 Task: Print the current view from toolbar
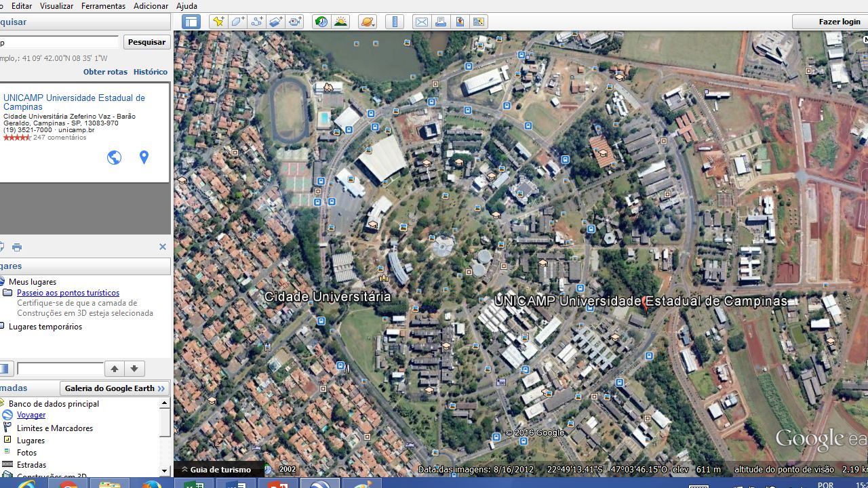pos(441,22)
